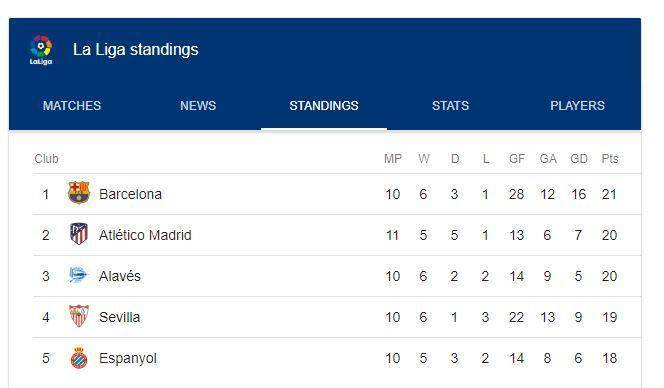This screenshot has width=664, height=388.
Task: Select the Espanyol team name
Action: click(128, 358)
